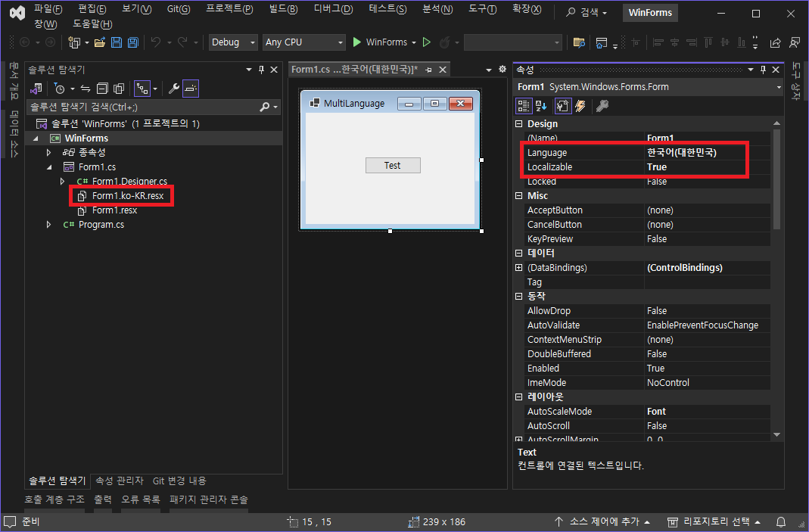Pin the Properties panel
This screenshot has height=532, width=809.
[763, 70]
